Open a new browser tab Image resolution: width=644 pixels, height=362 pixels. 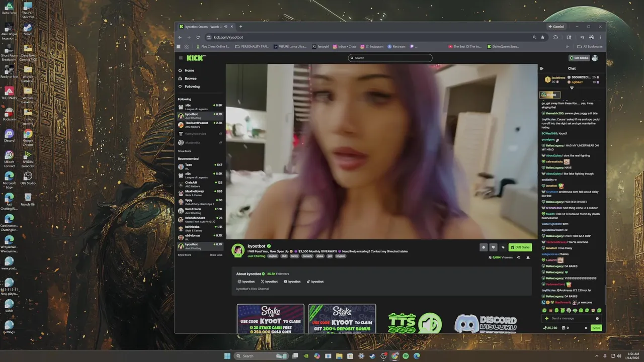pyautogui.click(x=240, y=27)
